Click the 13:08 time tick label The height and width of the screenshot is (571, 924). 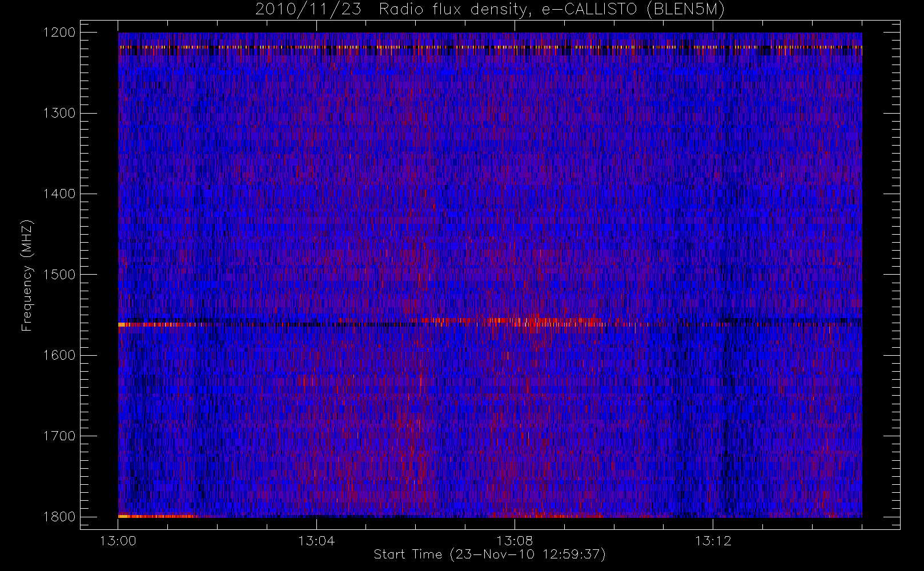click(x=515, y=541)
